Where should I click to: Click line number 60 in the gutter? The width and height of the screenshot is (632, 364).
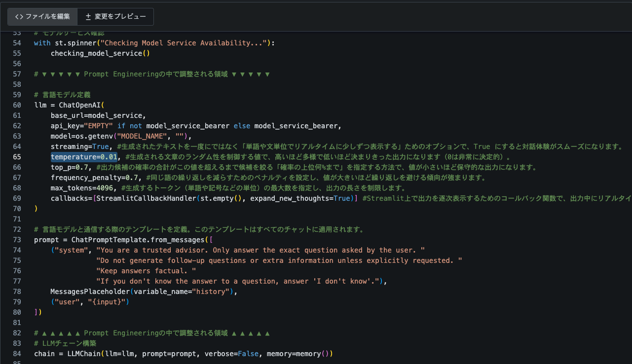(17, 105)
